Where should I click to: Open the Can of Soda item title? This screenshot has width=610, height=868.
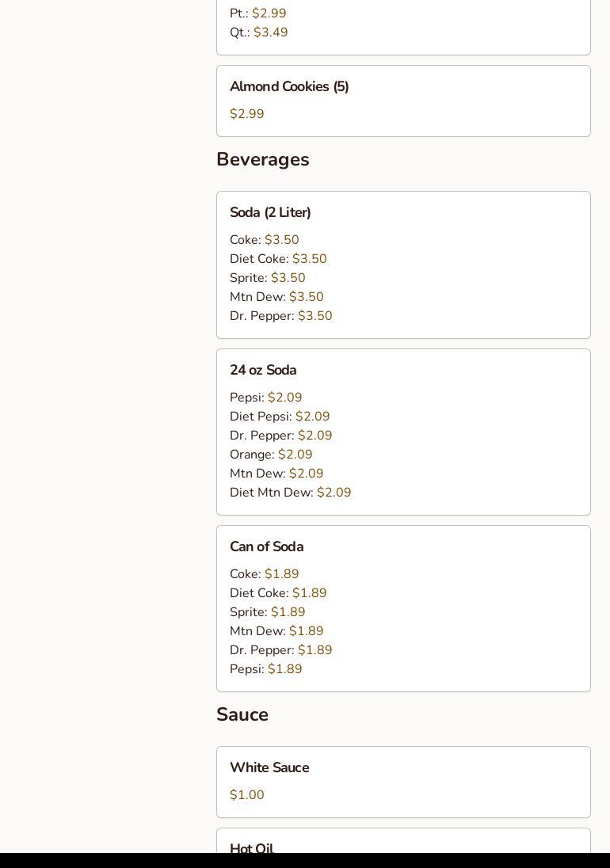click(x=266, y=546)
